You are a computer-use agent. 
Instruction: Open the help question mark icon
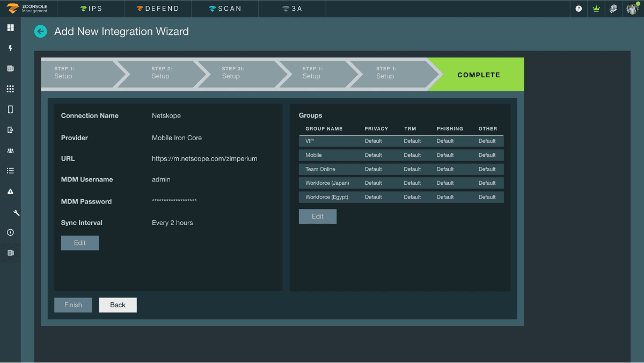[578, 9]
